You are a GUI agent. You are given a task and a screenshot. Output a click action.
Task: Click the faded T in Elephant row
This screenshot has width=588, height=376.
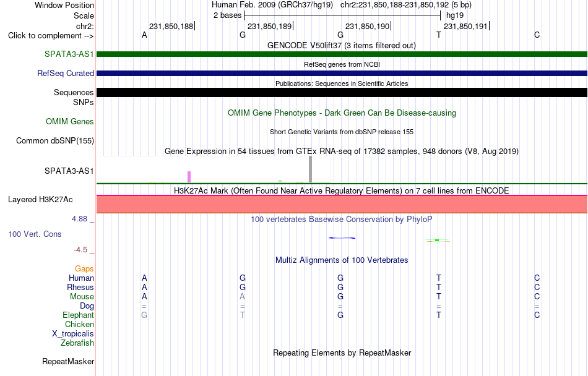(x=243, y=315)
